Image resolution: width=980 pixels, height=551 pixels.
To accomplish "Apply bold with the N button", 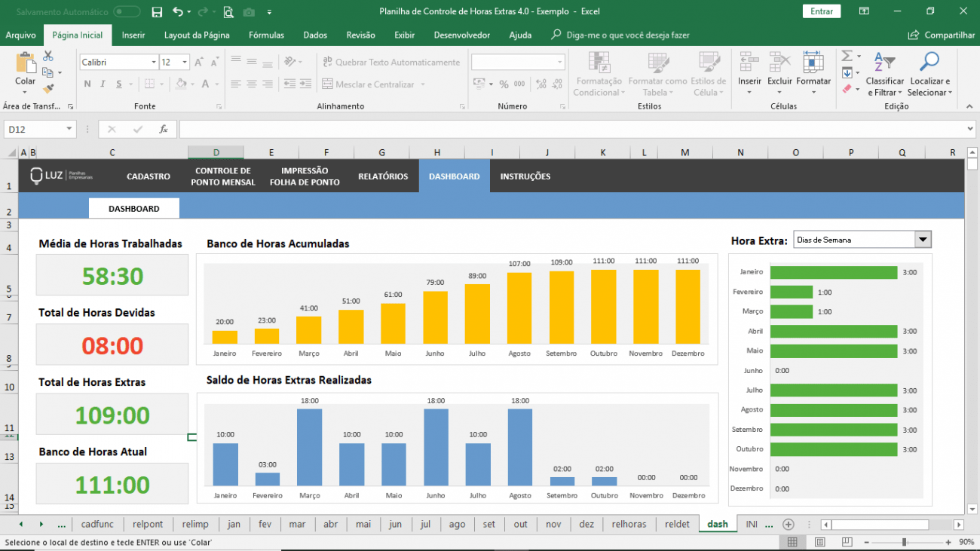I will (87, 84).
